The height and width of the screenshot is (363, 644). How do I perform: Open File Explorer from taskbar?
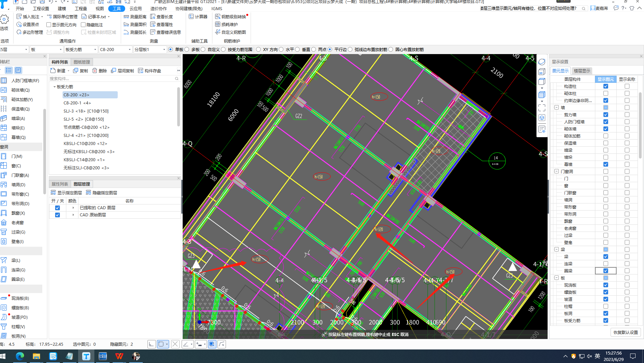pyautogui.click(x=36, y=356)
